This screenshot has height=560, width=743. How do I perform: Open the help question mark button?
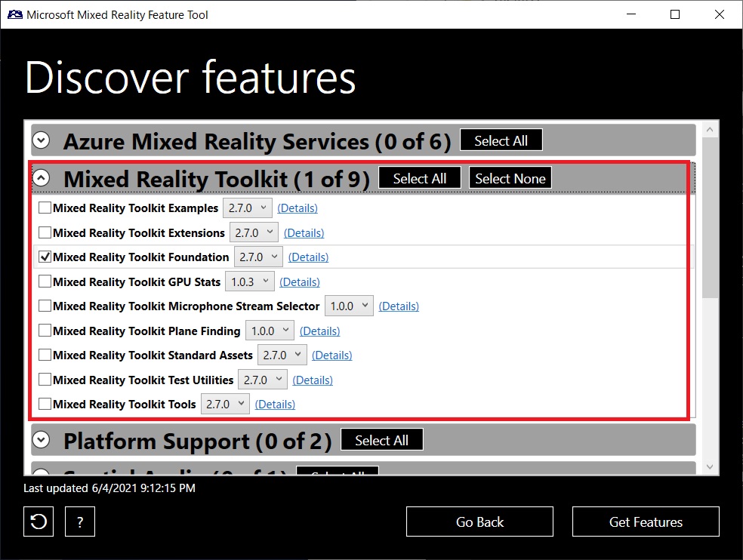[80, 522]
